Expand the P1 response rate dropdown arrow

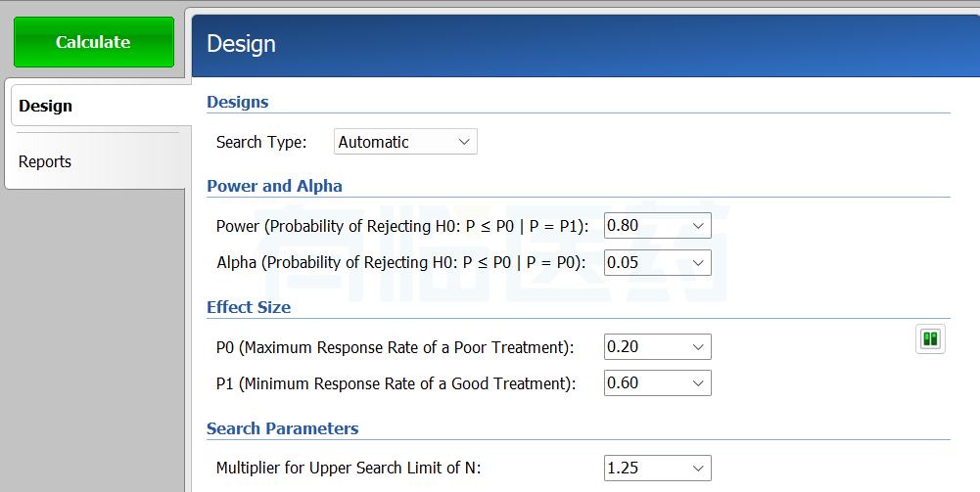coord(698,382)
